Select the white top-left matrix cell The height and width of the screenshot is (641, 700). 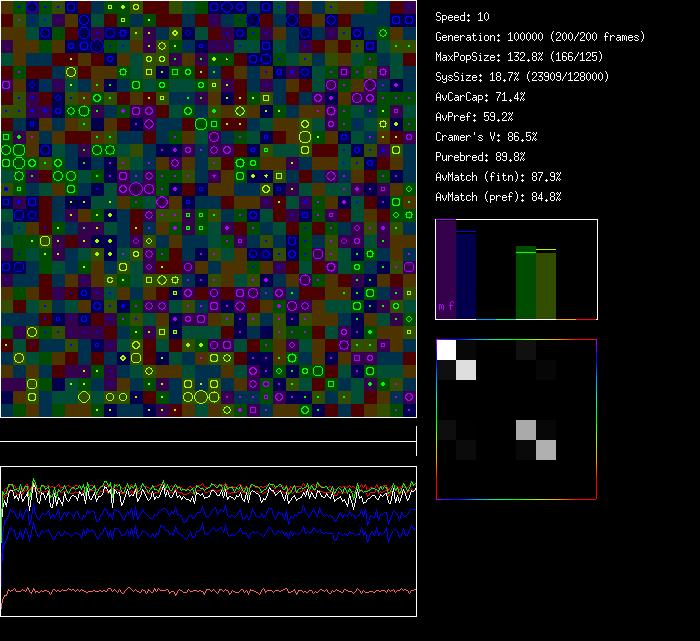point(446,349)
